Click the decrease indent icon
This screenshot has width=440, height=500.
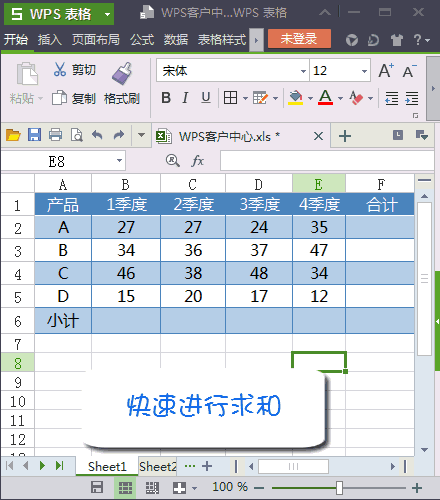(391, 98)
